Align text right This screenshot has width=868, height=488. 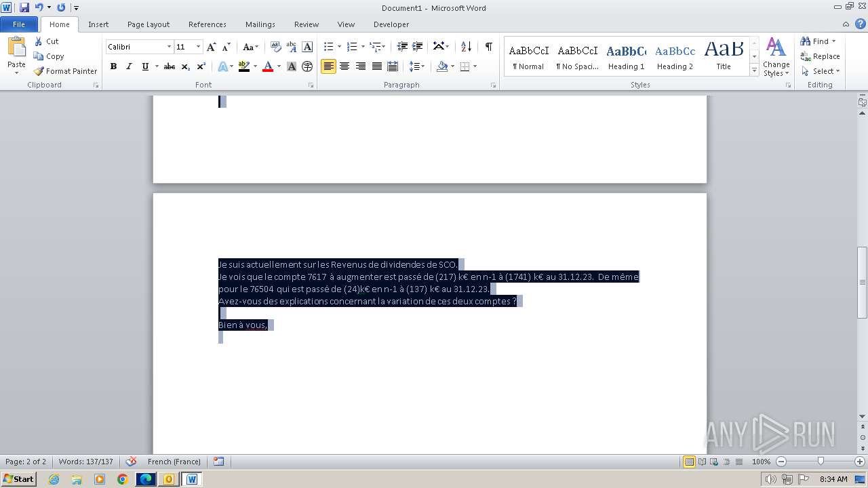point(361,66)
